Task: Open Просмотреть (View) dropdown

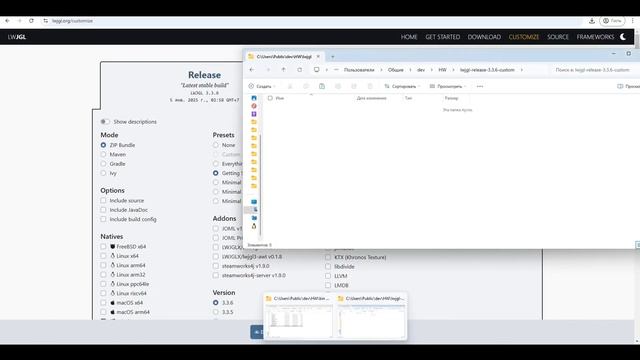Action: [x=448, y=86]
